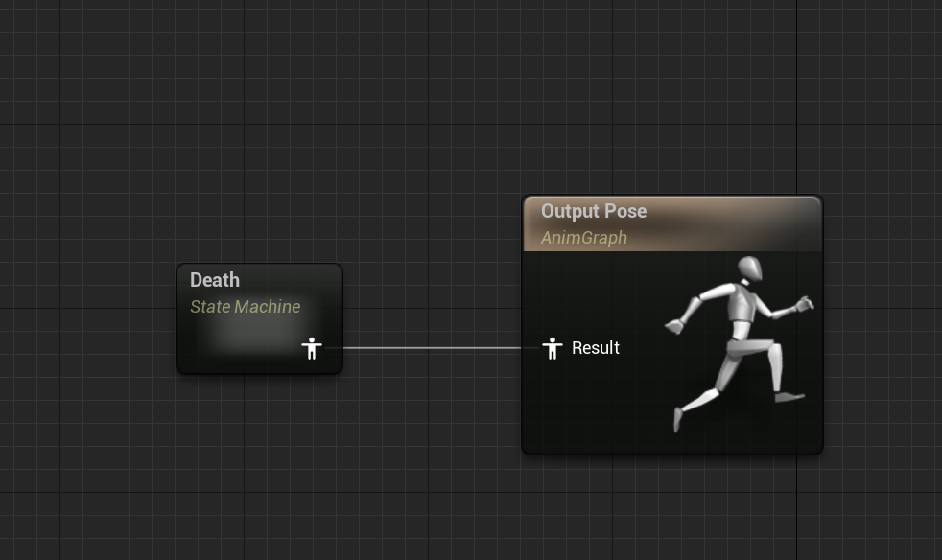Image resolution: width=942 pixels, height=560 pixels.
Task: Click the Result input pose pin
Action: [x=553, y=348]
